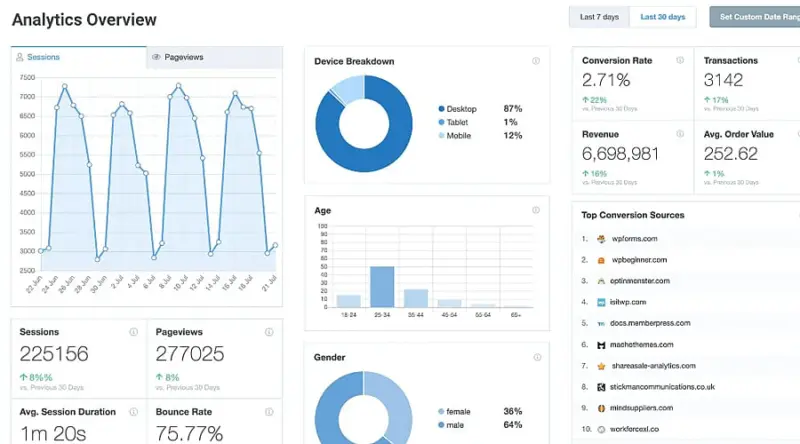Click the Gender chart info icon
Viewport: 800px width, 444px height.
[x=537, y=357]
